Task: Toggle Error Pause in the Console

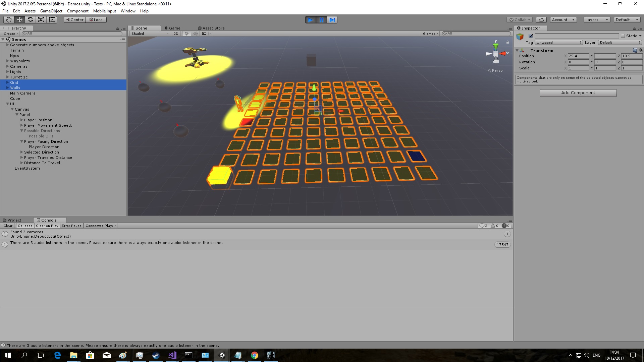Action: pyautogui.click(x=71, y=226)
